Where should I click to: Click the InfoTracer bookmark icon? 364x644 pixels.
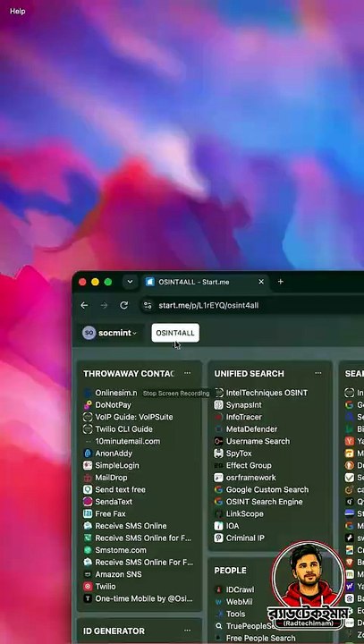(218, 417)
